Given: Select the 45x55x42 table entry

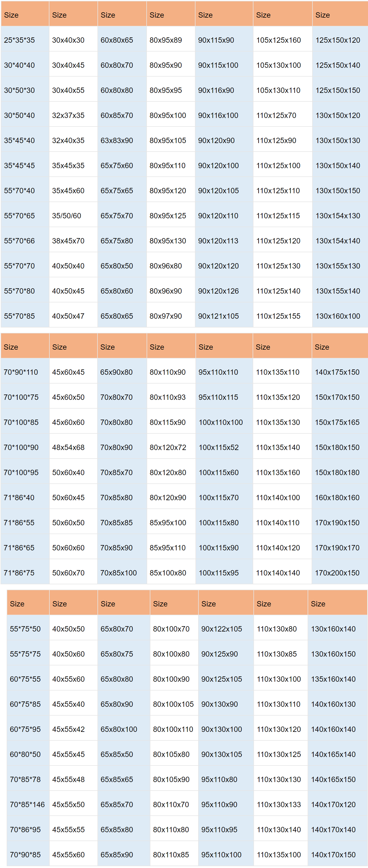Looking at the screenshot, I should point(68,729).
